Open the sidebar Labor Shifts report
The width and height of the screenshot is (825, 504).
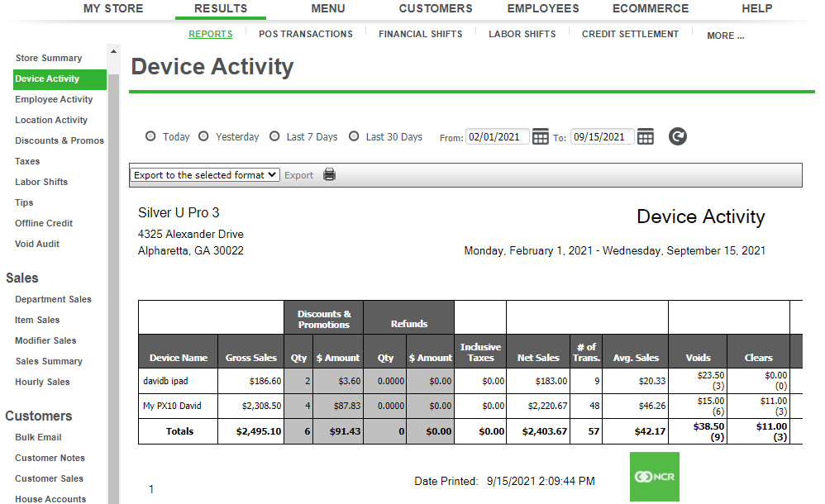(x=41, y=182)
